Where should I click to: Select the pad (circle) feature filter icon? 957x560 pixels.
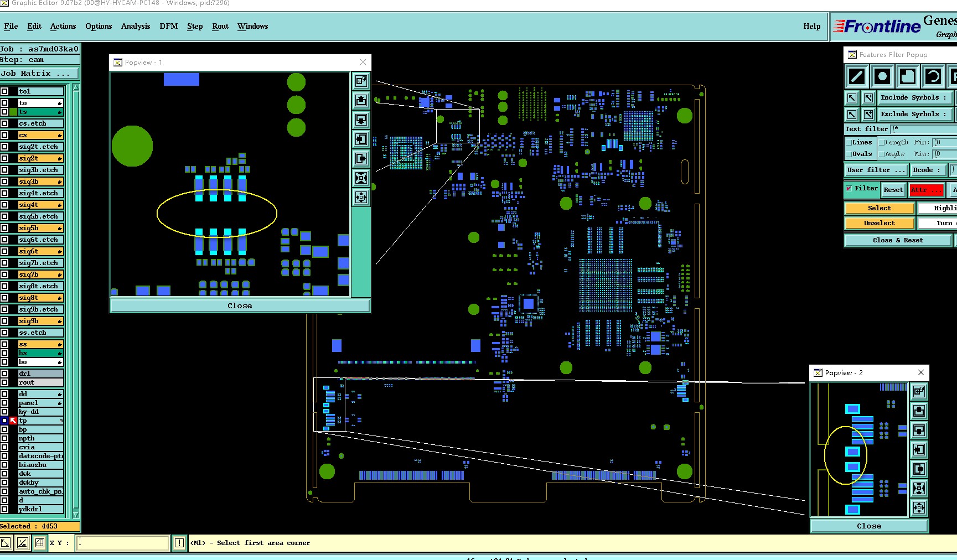click(x=882, y=76)
